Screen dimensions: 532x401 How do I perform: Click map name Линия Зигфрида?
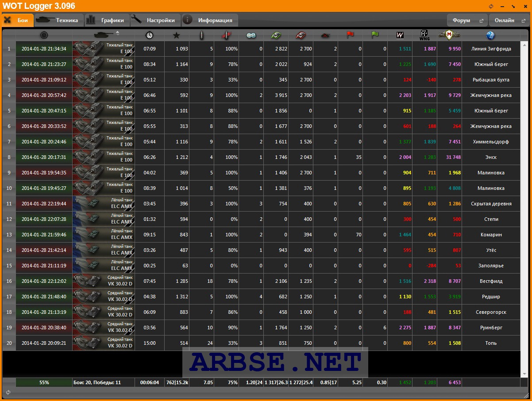[x=491, y=49]
